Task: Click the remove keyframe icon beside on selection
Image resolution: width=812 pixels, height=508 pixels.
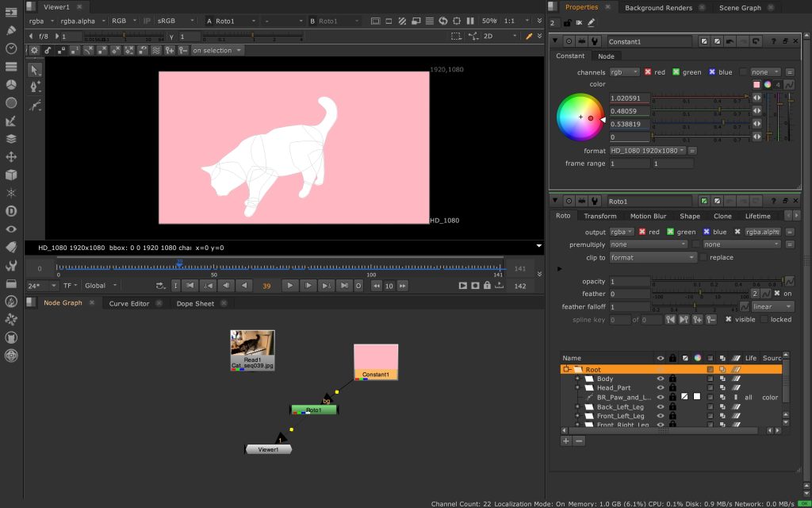Action: click(x=183, y=50)
